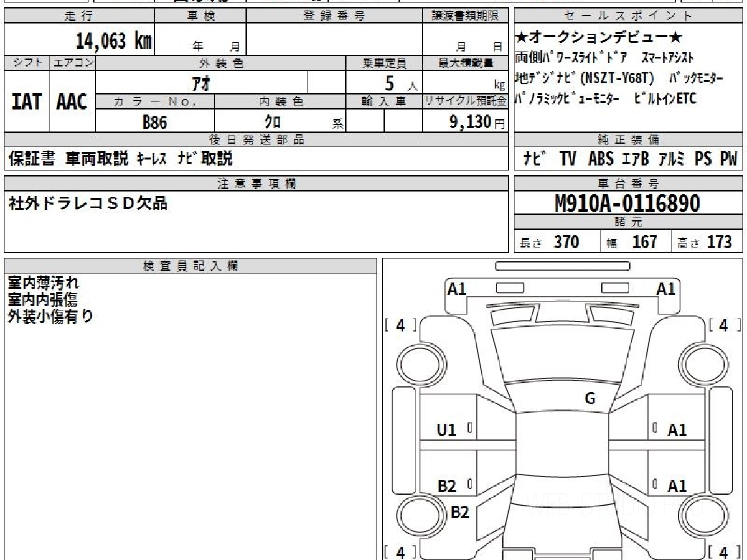Select the exterior color value アオ
Image resolution: width=747 pixels, height=560 pixels.
[200, 82]
